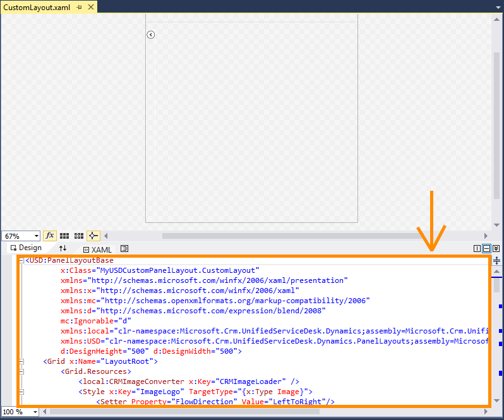The height and width of the screenshot is (420, 504).
Task: Click the XAML vertical scrollbar up arrow
Action: [496, 272]
